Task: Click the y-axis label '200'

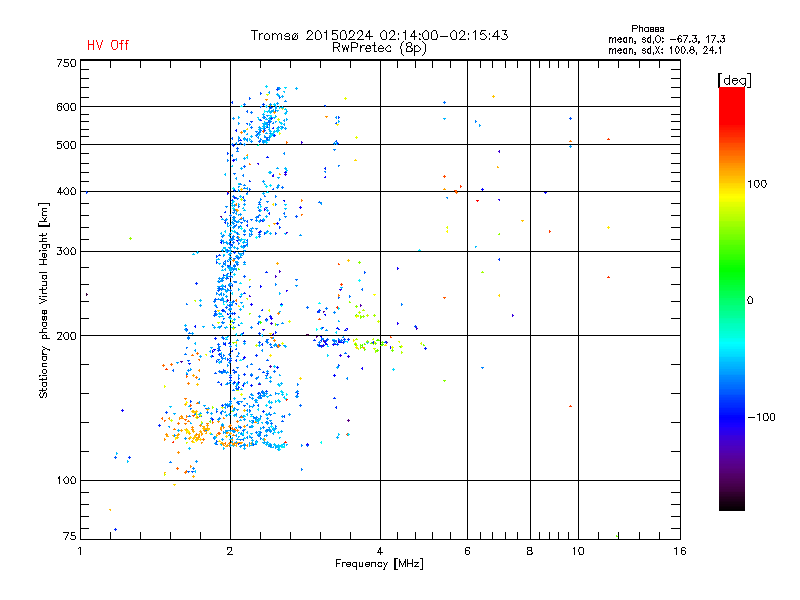Action: pyautogui.click(x=67, y=336)
